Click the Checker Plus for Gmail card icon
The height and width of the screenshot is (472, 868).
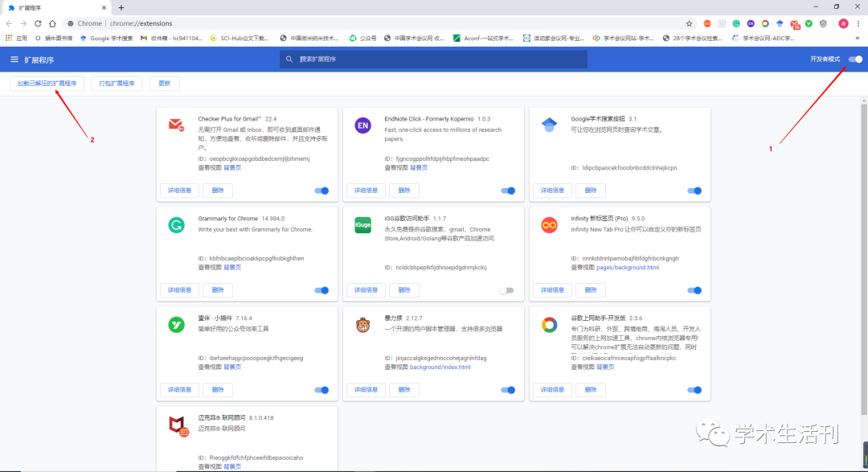[x=176, y=125]
